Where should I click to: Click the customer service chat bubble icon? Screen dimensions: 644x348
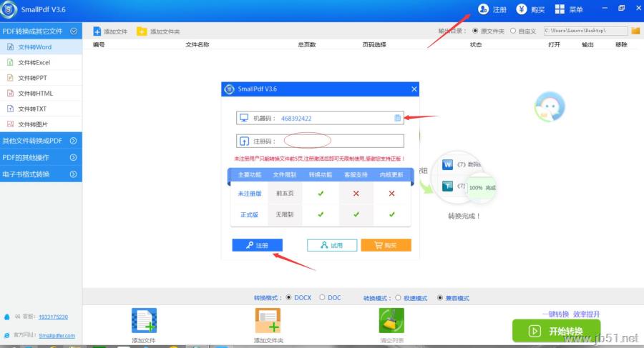click(x=550, y=106)
